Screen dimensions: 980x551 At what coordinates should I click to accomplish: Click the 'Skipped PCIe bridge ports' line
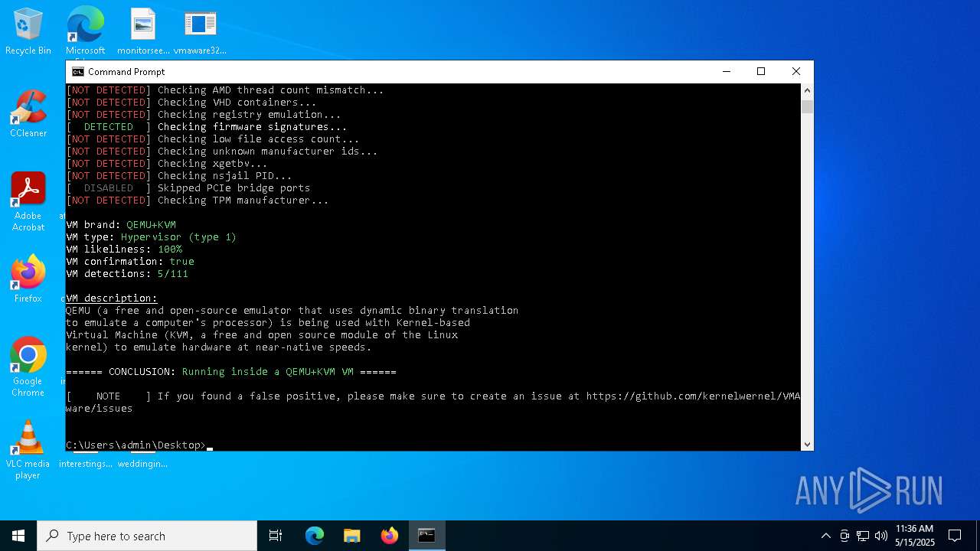188,188
